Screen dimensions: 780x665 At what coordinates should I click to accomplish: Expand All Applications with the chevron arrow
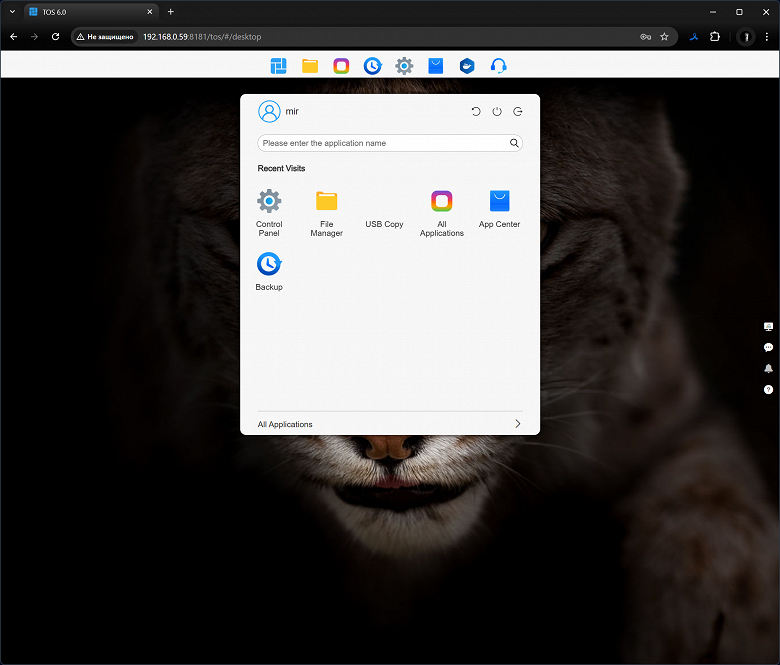pos(518,424)
